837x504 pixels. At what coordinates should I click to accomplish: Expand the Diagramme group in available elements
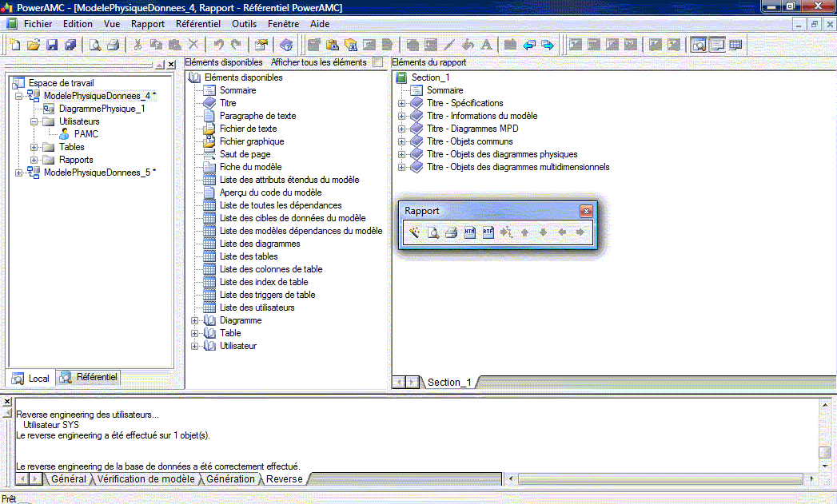pos(194,320)
